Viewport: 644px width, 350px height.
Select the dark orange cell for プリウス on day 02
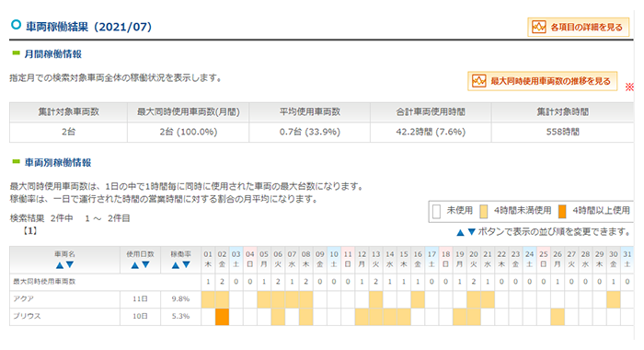[223, 317]
